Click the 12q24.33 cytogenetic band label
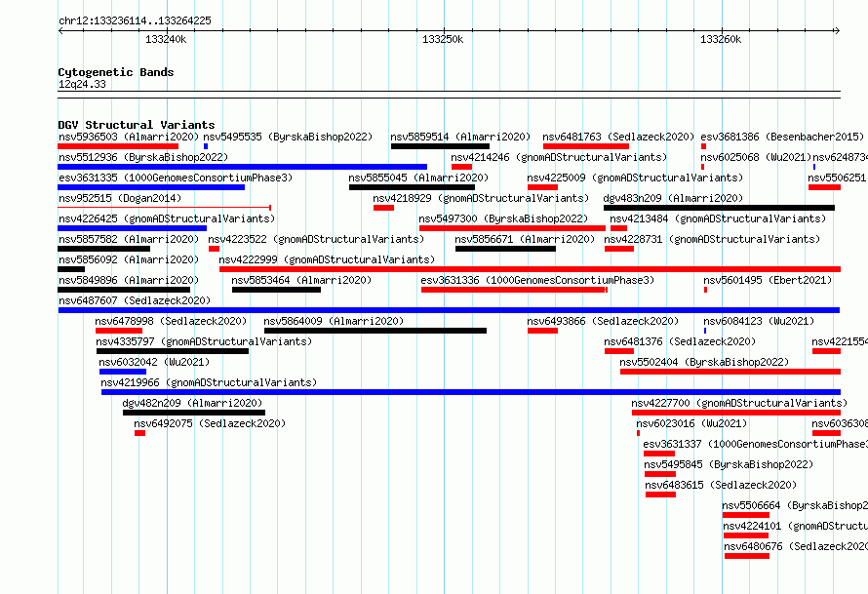 [82, 84]
